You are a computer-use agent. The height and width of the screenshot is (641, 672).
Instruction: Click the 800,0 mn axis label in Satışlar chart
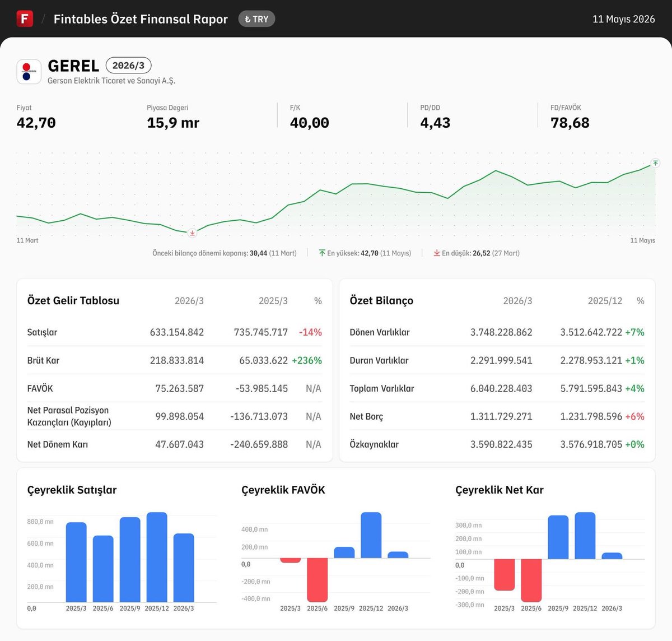pyautogui.click(x=40, y=522)
